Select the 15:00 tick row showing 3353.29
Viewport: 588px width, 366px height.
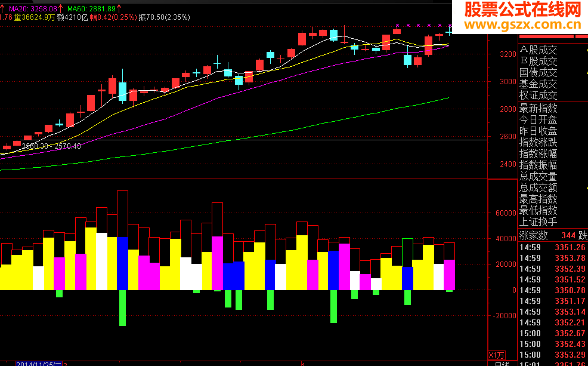[553, 355]
